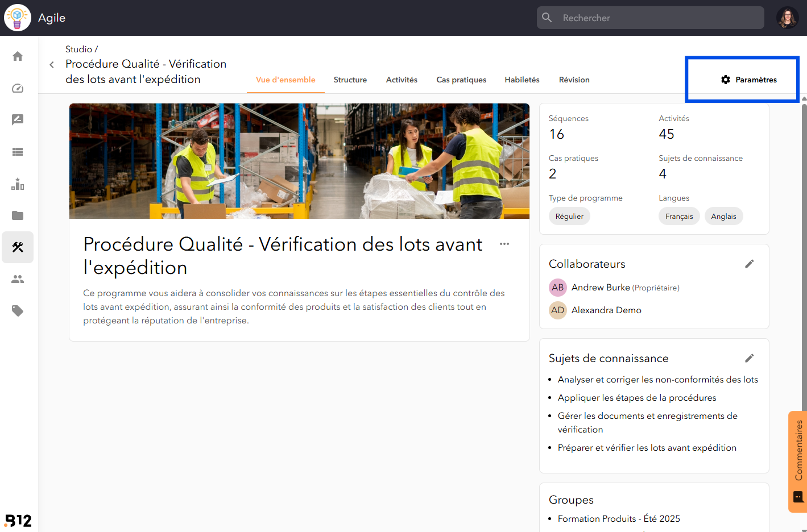This screenshot has height=532, width=807.
Task: Click the Commentaires chat bubble icon
Action: point(798,497)
